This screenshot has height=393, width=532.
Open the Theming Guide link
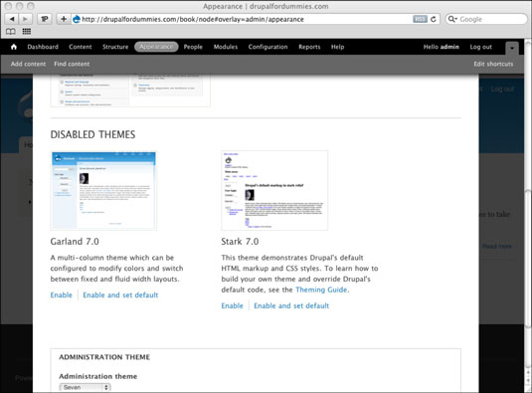(321, 290)
